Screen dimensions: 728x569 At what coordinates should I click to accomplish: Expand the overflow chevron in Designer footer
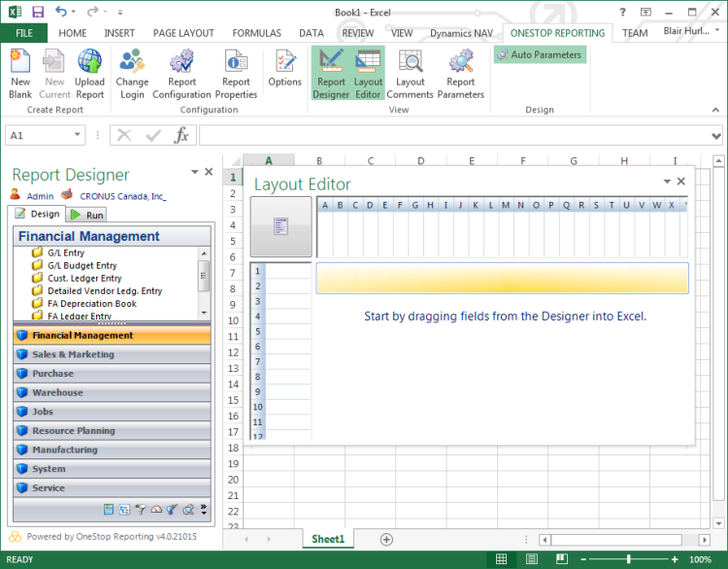click(204, 510)
